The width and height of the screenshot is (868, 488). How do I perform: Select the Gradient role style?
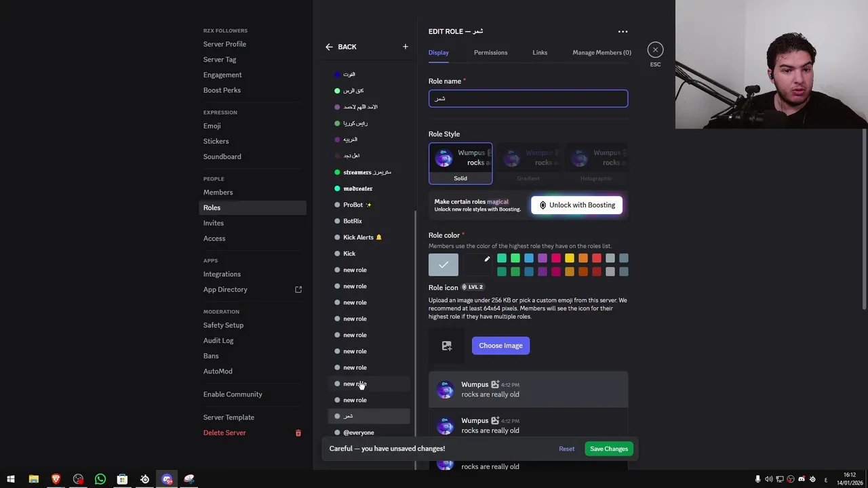(528, 163)
